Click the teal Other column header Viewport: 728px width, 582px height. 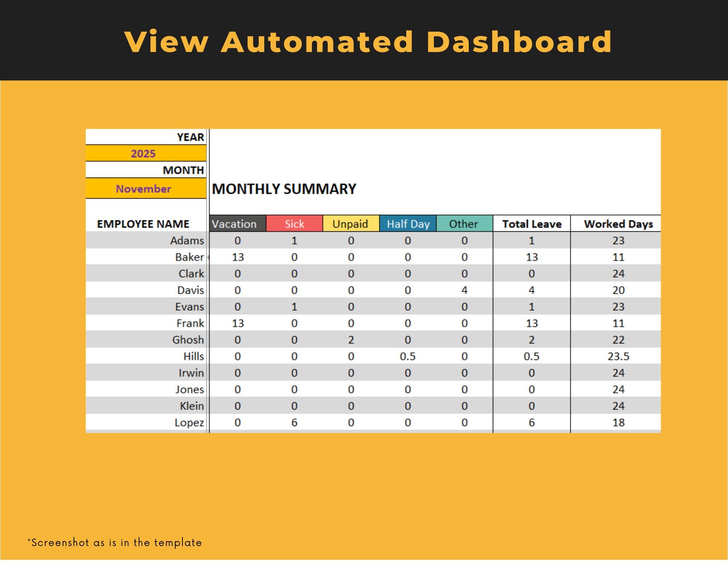(464, 224)
